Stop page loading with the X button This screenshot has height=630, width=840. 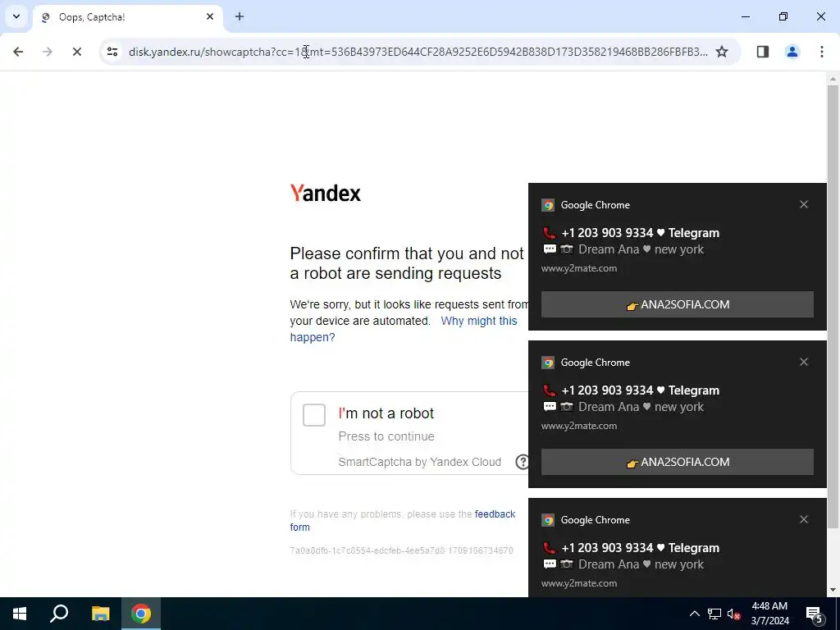tap(77, 52)
